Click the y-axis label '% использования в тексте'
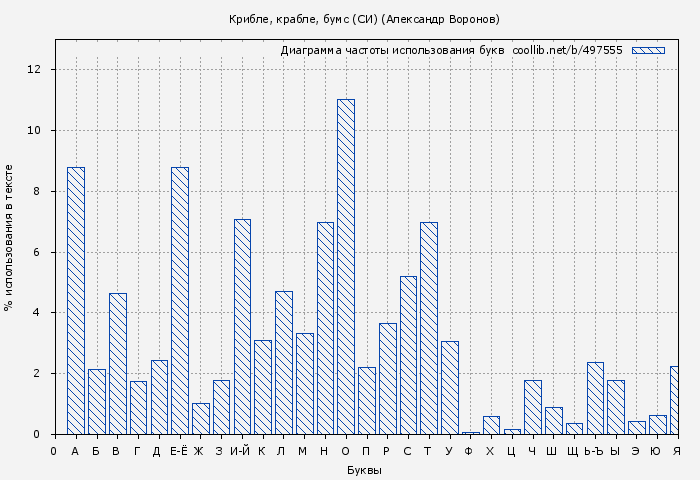 click(9, 237)
